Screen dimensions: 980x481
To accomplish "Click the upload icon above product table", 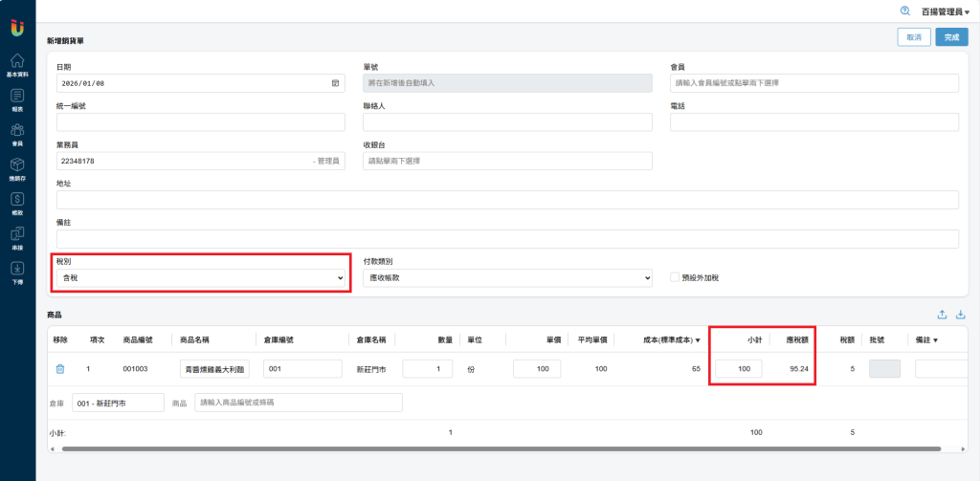I will [942, 315].
